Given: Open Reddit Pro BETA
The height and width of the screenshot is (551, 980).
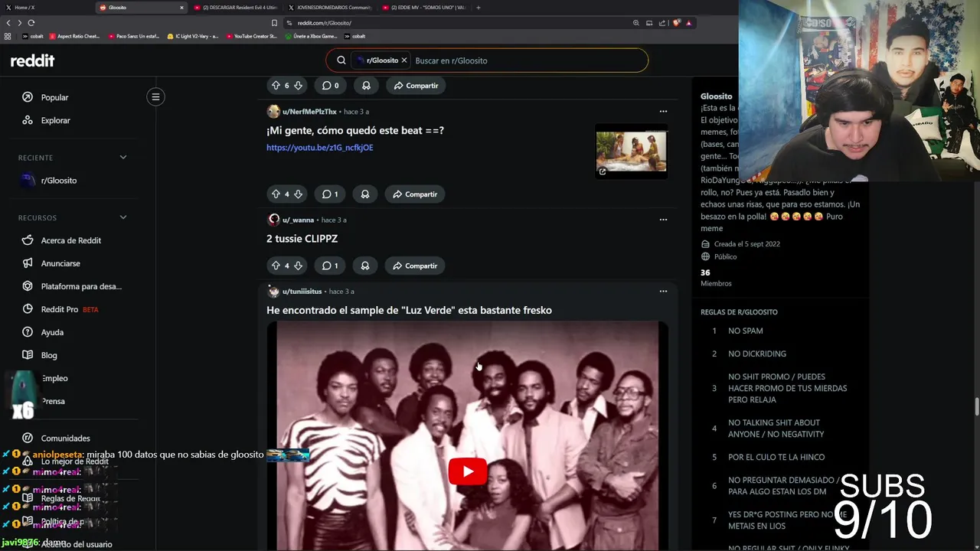Looking at the screenshot, I should point(69,309).
